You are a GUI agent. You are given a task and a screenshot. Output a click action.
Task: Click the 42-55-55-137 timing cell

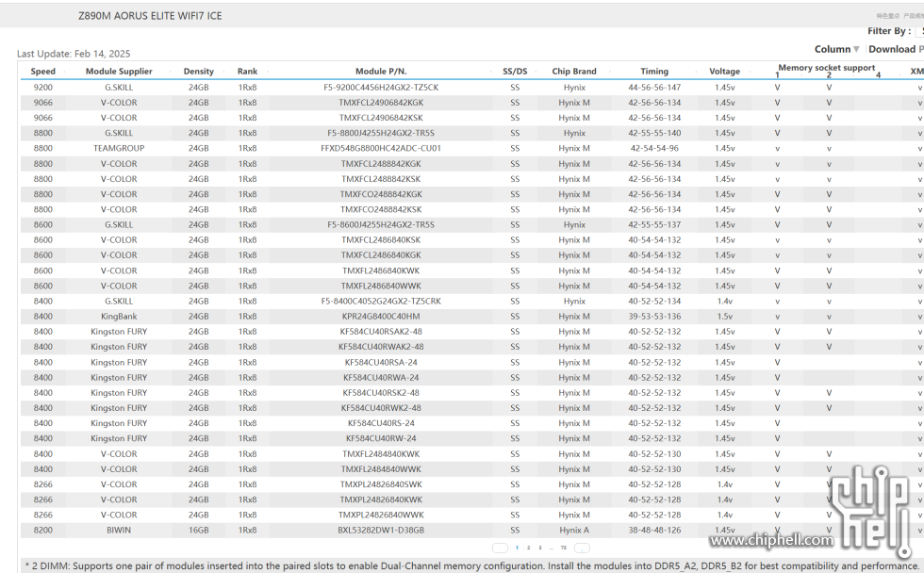coord(654,225)
